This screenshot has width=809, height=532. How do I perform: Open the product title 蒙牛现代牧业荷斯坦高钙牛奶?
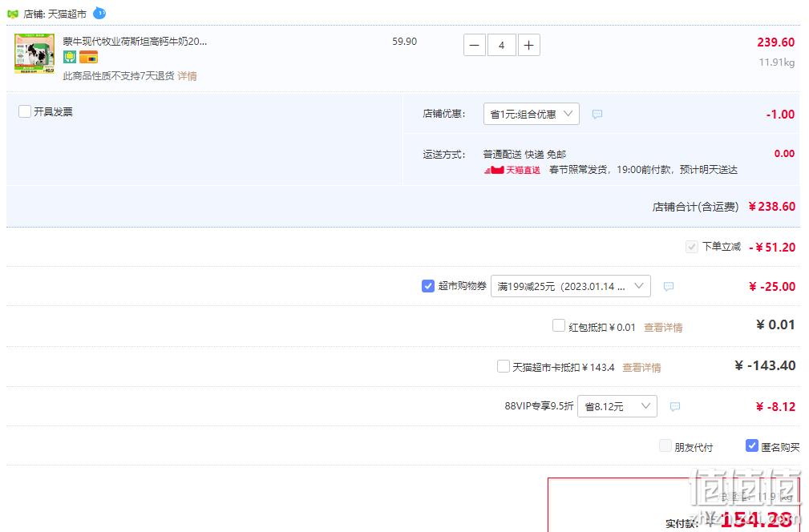point(136,41)
